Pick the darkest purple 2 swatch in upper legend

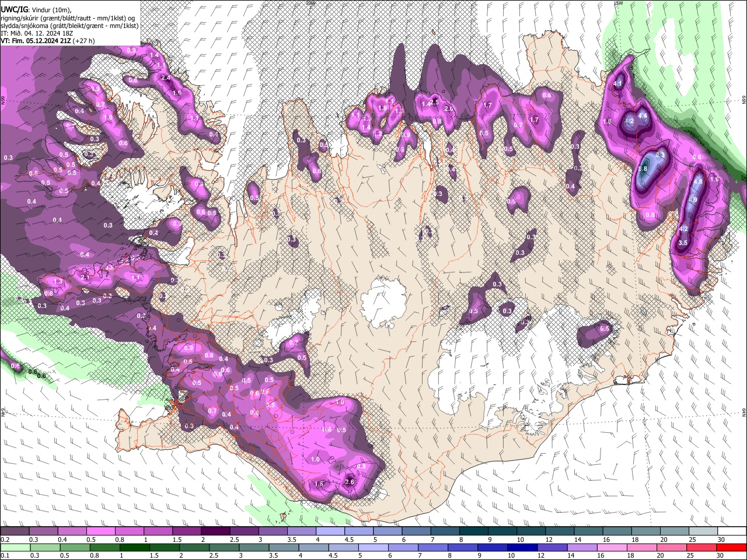(x=215, y=531)
